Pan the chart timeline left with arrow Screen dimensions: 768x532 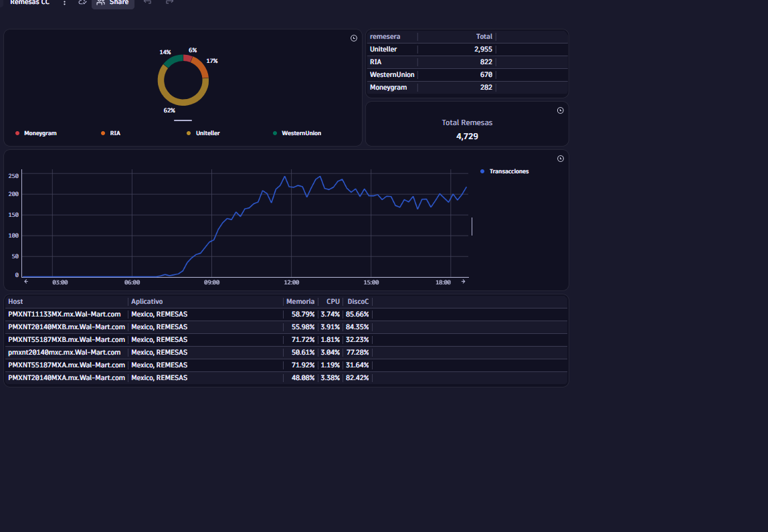click(x=26, y=282)
